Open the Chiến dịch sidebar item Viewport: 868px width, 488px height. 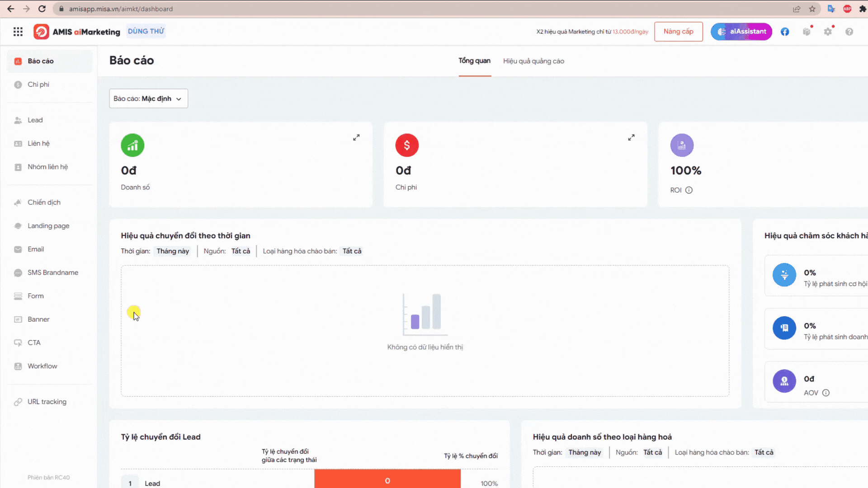[50, 202]
